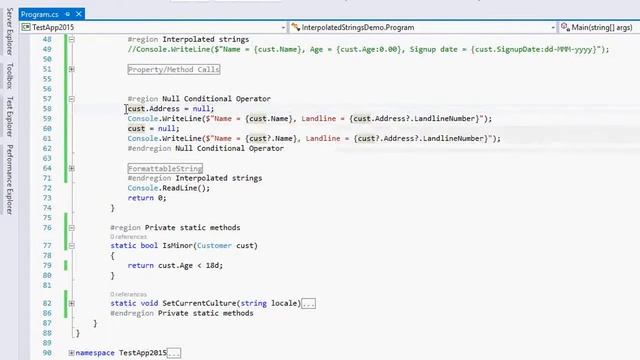This screenshot has height=360, width=640.
Task: Open the Performance Explorer side panel
Action: click(x=9, y=179)
